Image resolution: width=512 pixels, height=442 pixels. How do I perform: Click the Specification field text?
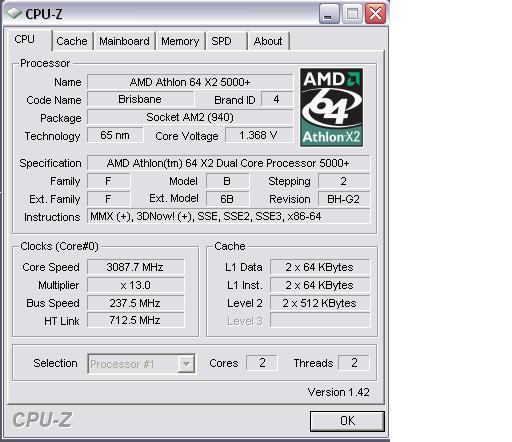click(228, 163)
